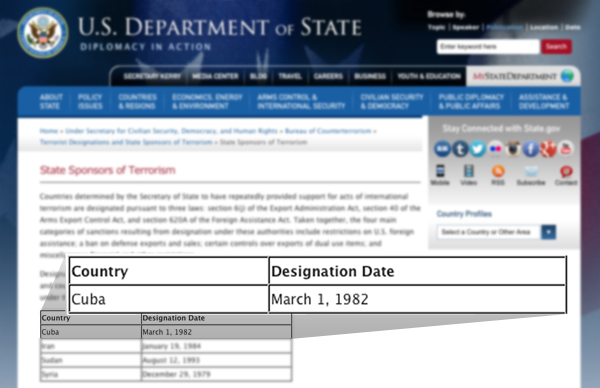Browse by Topic link
600x388 pixels.
437,27
